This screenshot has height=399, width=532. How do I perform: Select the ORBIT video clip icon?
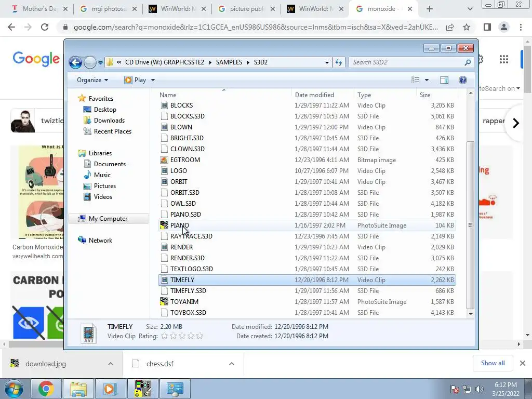coord(164,181)
